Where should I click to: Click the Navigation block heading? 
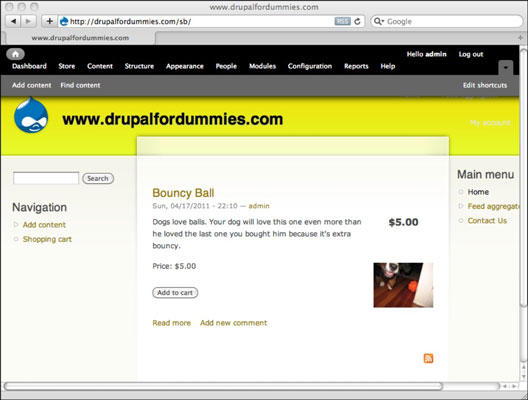click(39, 207)
